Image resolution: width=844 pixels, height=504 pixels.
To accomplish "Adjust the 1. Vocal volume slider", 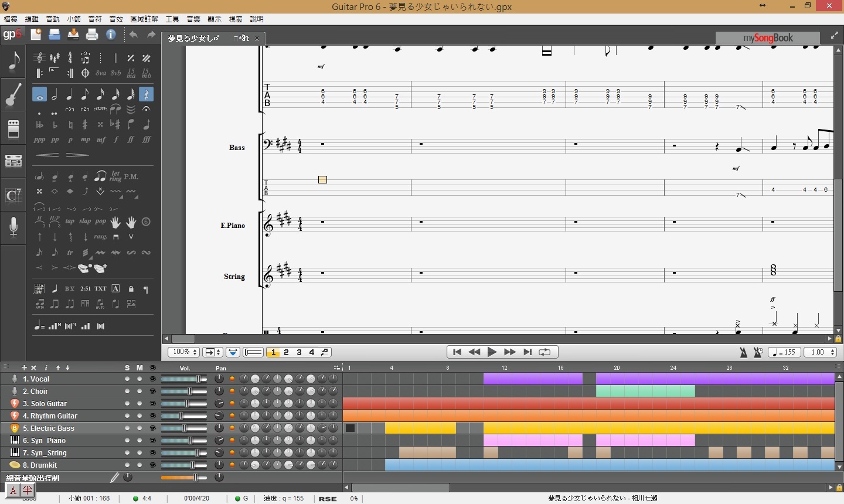I will point(184,379).
